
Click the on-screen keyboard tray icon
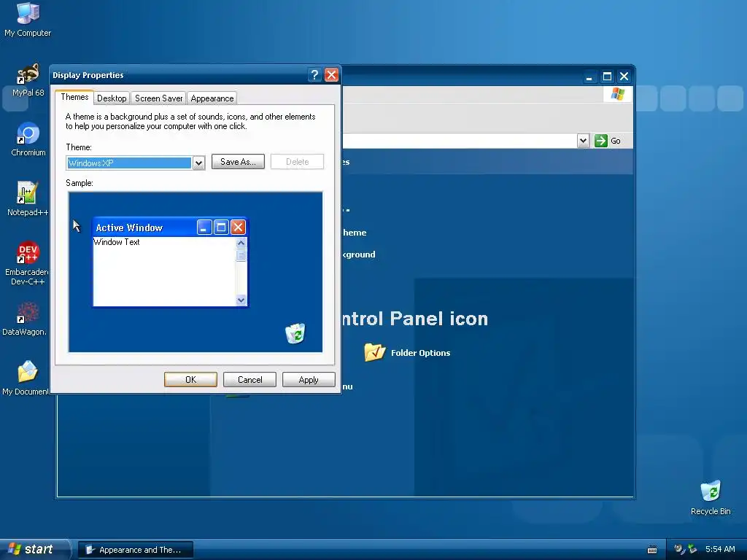(652, 550)
